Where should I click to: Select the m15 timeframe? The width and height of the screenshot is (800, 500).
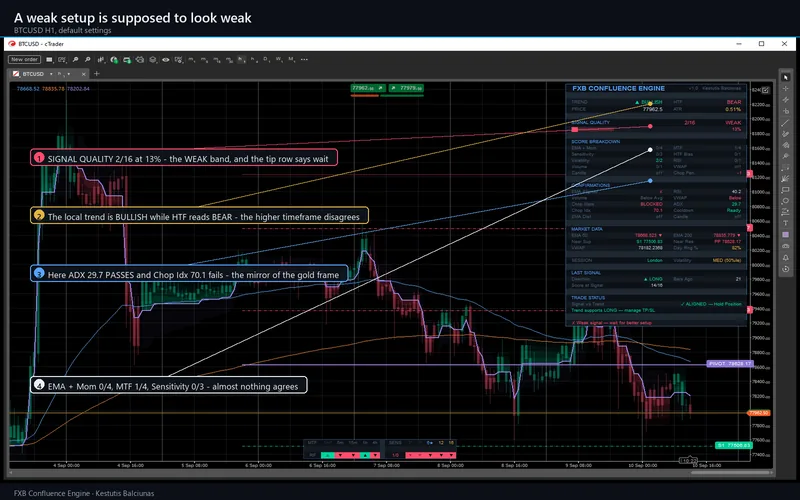coord(217,60)
